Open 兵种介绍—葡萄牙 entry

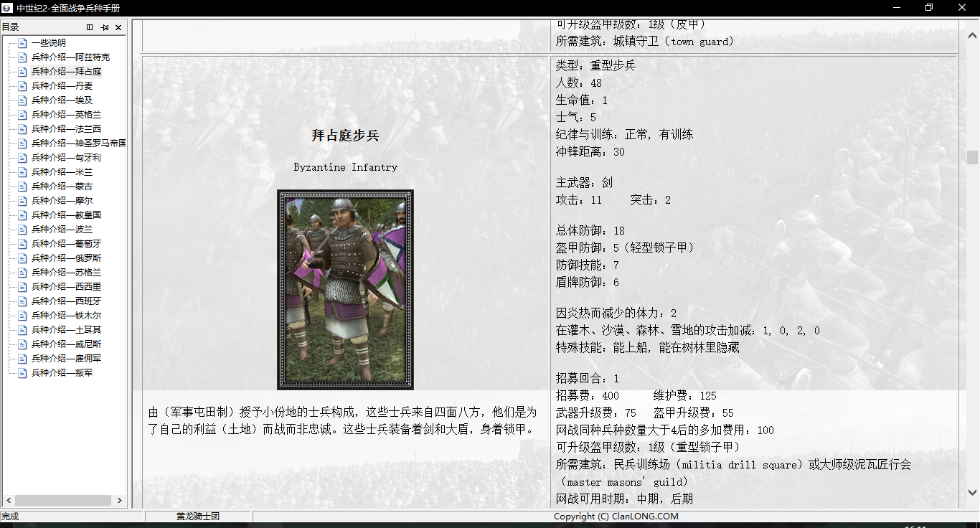pyautogui.click(x=66, y=244)
